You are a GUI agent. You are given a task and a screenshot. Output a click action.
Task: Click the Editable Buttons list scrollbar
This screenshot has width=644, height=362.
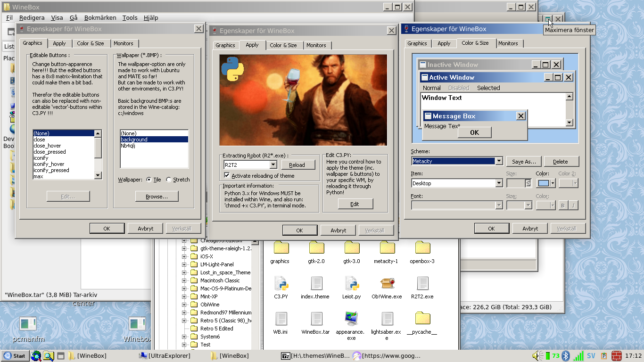coord(98,155)
